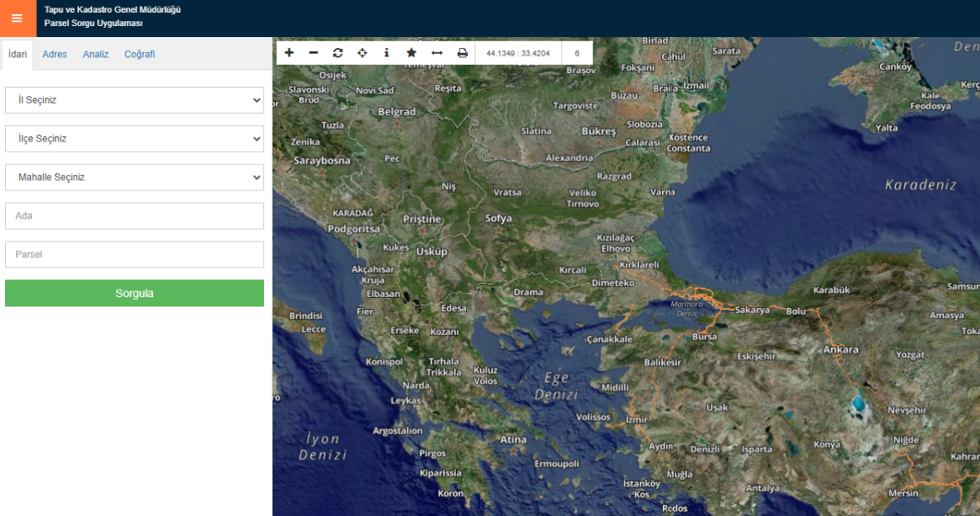Click the refresh map icon

(x=337, y=53)
